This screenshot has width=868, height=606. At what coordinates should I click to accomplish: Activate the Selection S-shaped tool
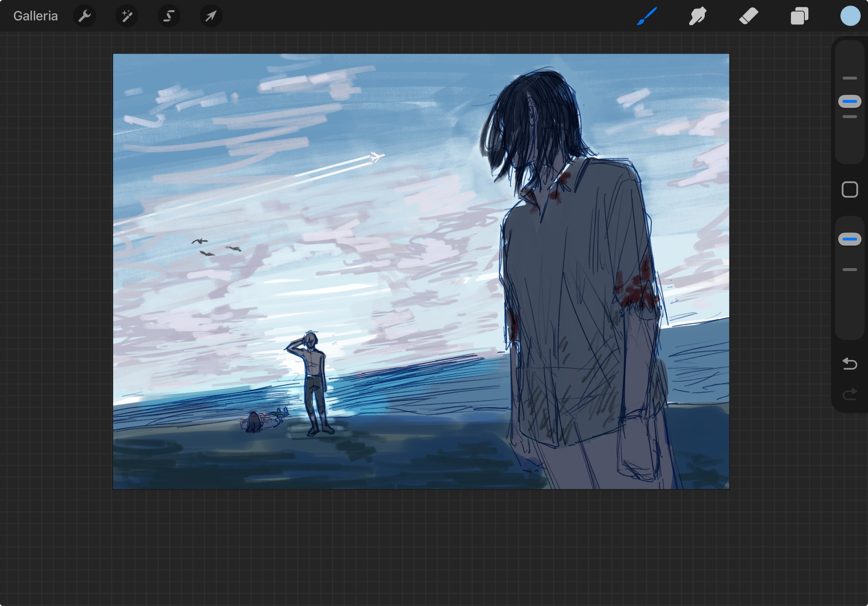169,16
